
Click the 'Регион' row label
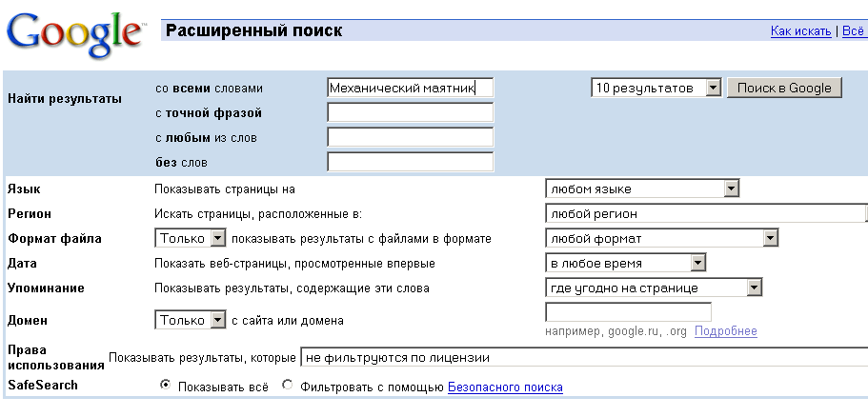coord(30,213)
